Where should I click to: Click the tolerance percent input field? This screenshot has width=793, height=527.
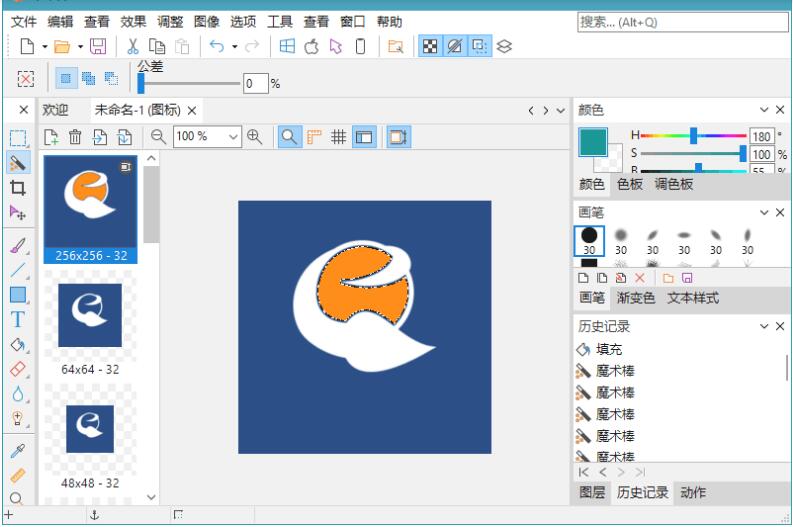[x=255, y=83]
